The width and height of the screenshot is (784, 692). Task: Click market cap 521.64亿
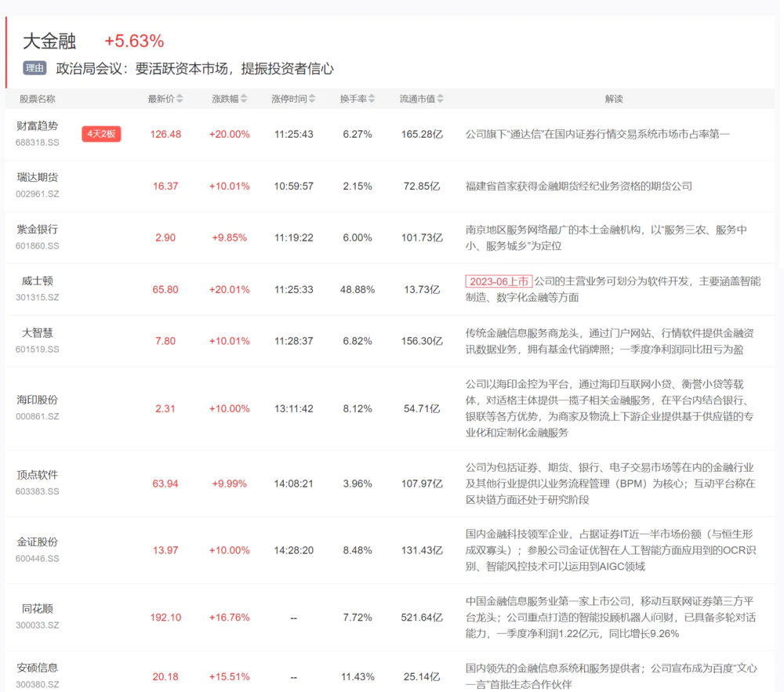click(422, 618)
